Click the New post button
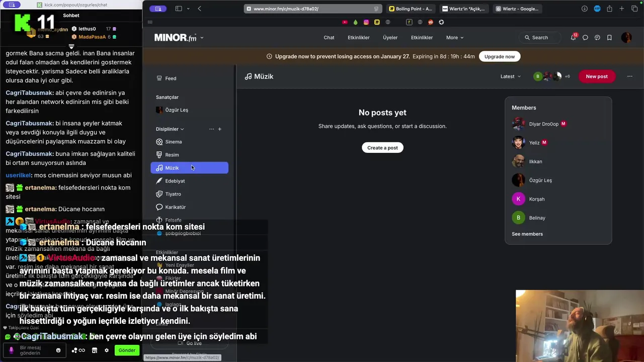The image size is (644, 362). (597, 76)
